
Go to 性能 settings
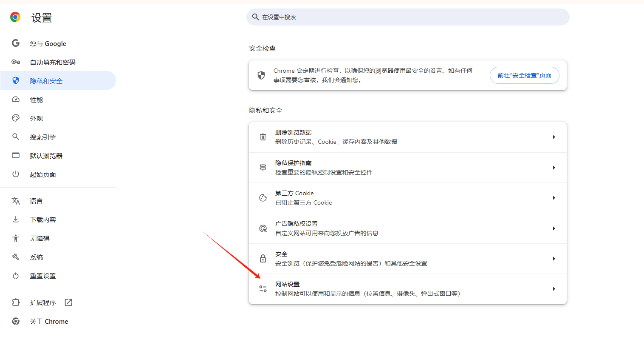[x=58, y=100]
